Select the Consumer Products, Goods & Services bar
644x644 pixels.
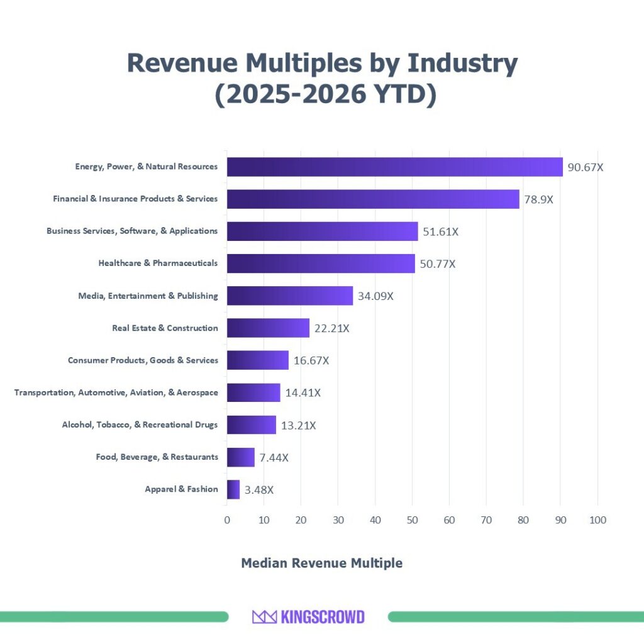pos(258,360)
